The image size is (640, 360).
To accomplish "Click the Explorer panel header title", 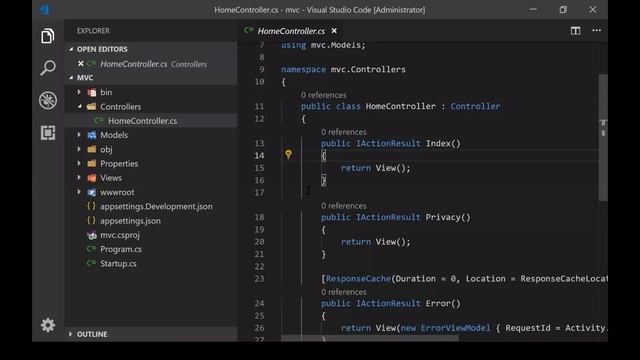I will tap(93, 31).
